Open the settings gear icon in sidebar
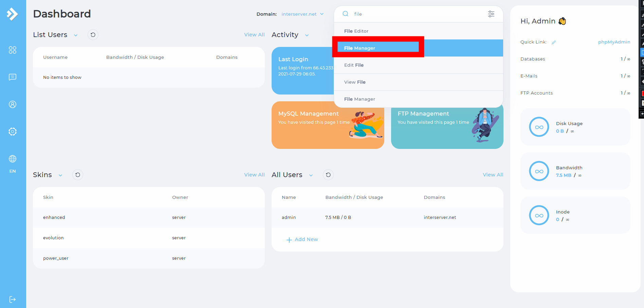Viewport: 644px width, 308px height. click(13, 132)
